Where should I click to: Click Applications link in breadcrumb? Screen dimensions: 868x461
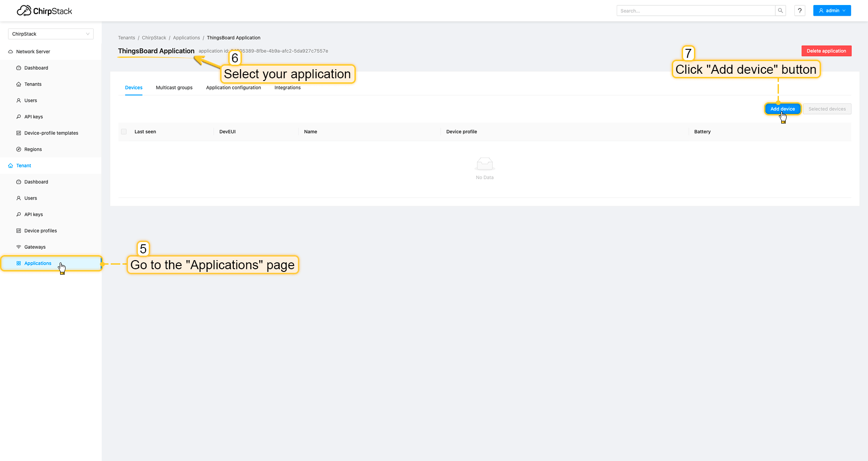[x=186, y=38]
